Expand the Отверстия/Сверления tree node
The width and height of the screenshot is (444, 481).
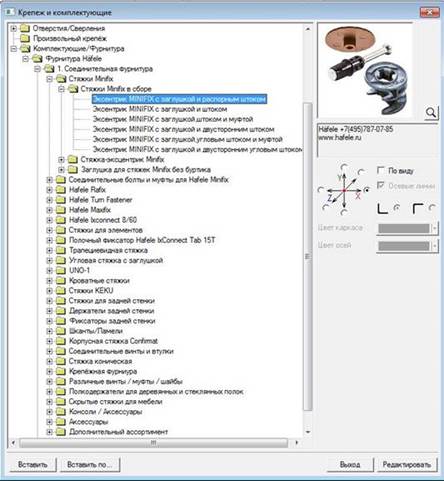click(x=13, y=28)
